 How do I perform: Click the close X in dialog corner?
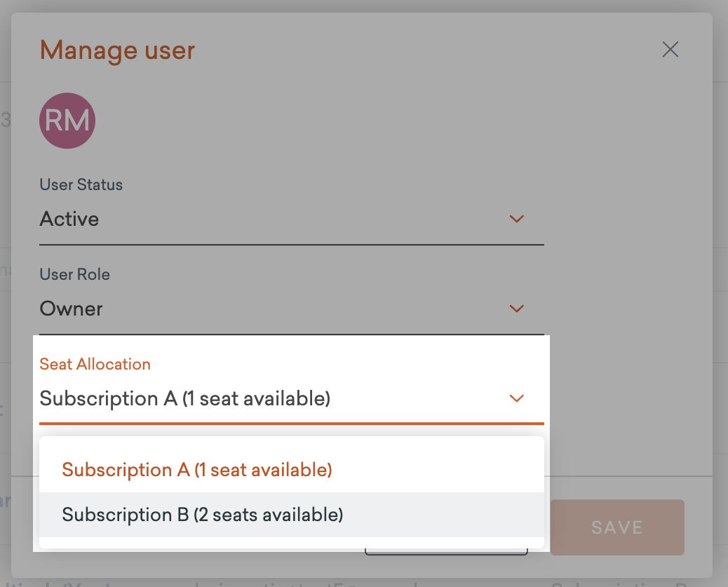pyautogui.click(x=670, y=49)
